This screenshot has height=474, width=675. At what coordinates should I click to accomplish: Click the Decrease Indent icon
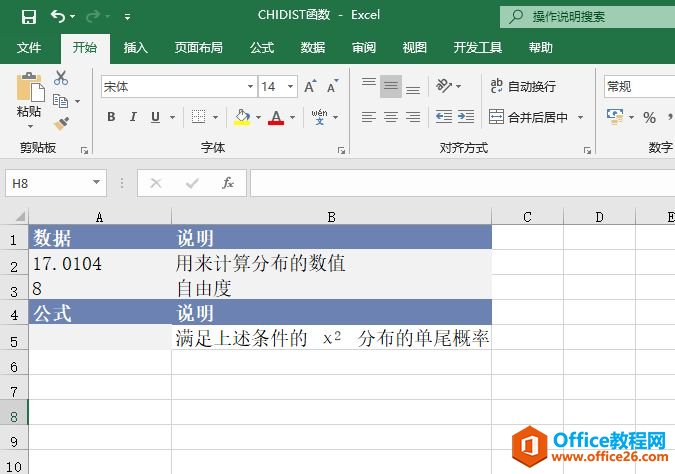pyautogui.click(x=444, y=117)
